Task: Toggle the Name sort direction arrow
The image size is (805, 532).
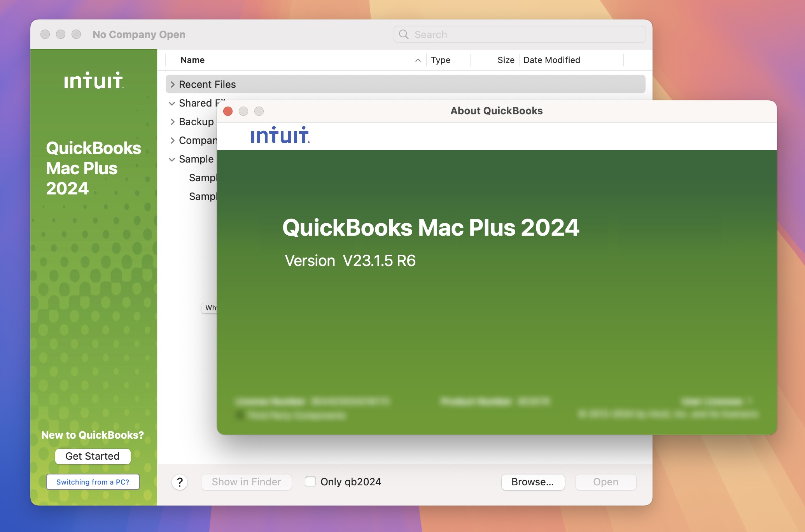Action: tap(418, 60)
